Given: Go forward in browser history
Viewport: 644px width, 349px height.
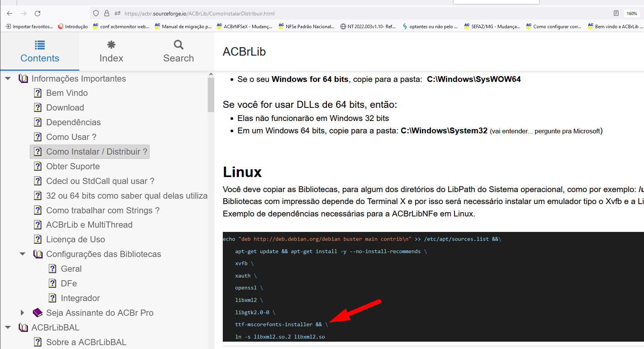Looking at the screenshot, I should pyautogui.click(x=24, y=14).
